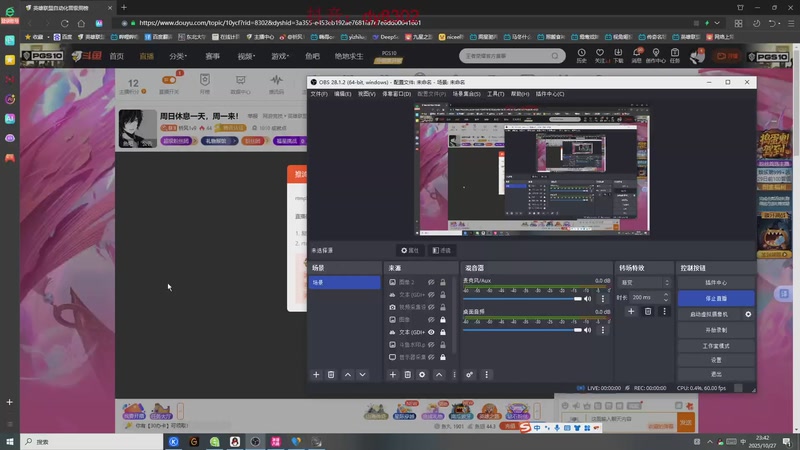Screen dimensions: 800x450
Task: Add a new source in OBS
Action: pyautogui.click(x=392, y=374)
